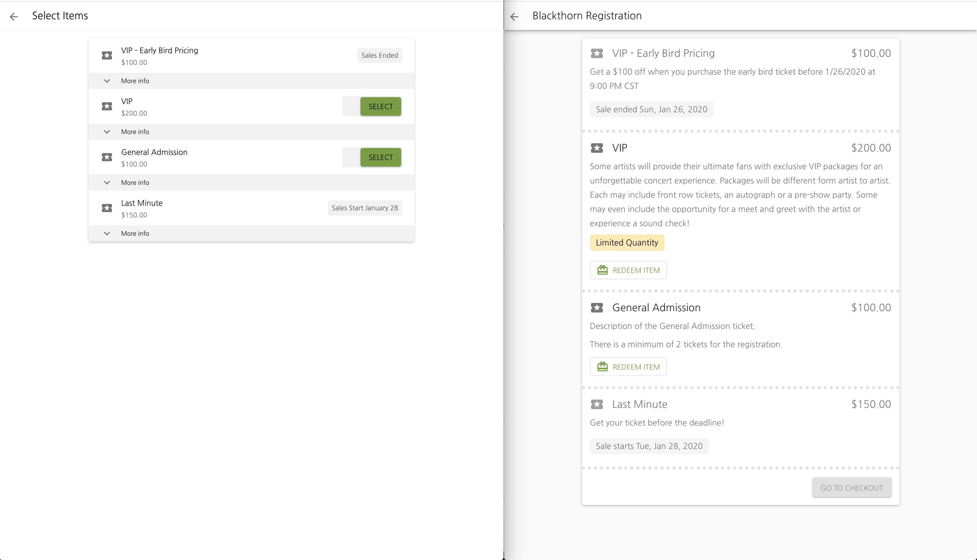Click the Sales Ended label
This screenshot has width=977, height=560.
coord(379,55)
